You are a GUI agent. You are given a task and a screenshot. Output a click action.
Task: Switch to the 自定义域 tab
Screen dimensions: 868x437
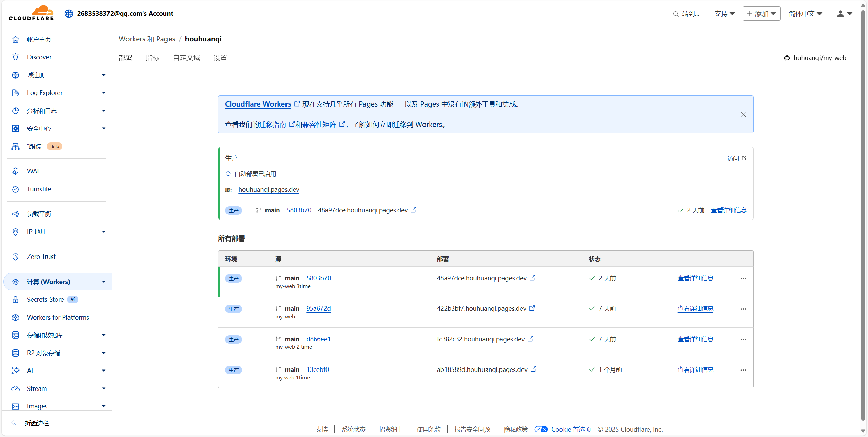tap(186, 58)
